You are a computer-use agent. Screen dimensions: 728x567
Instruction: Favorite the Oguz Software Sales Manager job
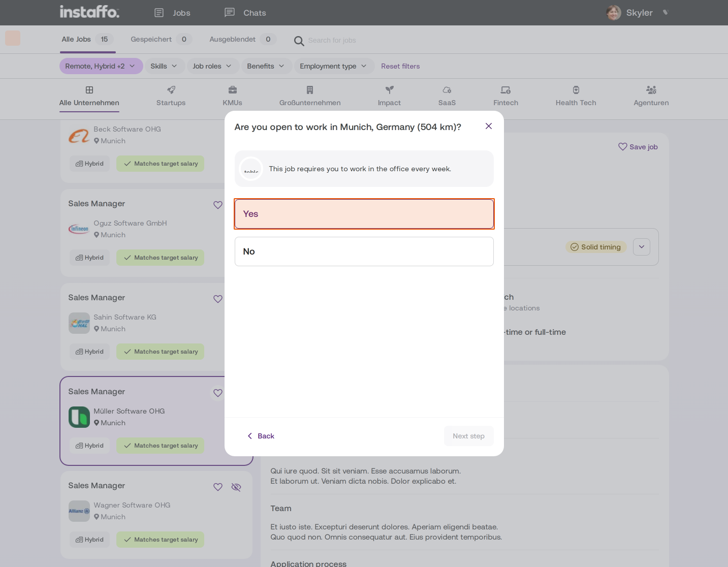218,205
